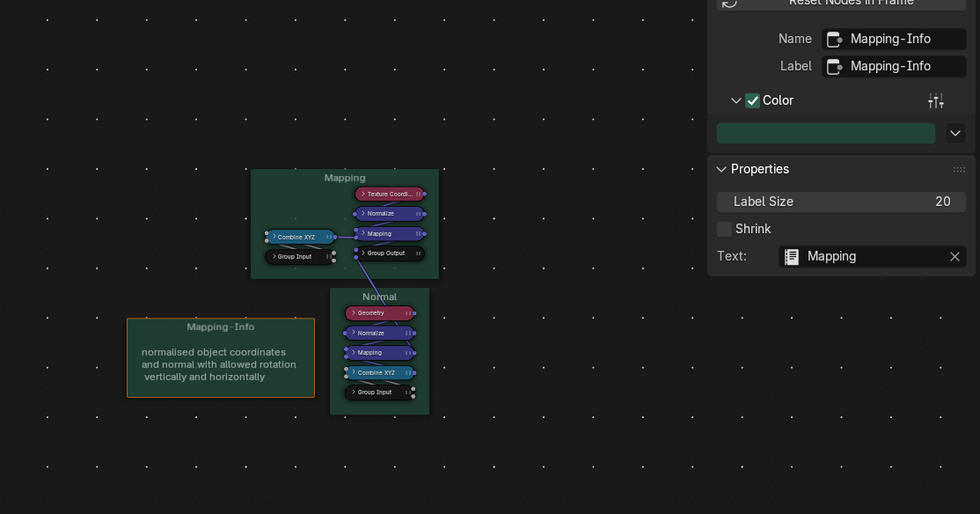
Task: Click Group Input label in Normal frame
Action: (x=375, y=392)
